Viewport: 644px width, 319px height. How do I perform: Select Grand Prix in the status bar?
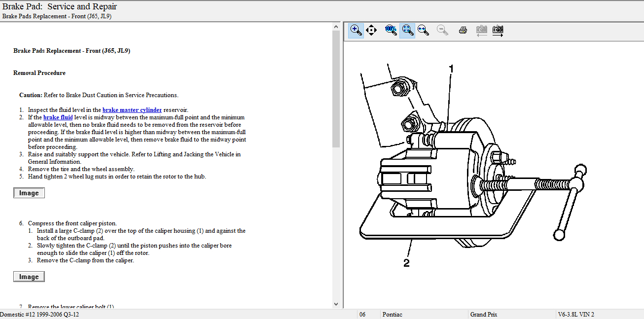pyautogui.click(x=483, y=315)
